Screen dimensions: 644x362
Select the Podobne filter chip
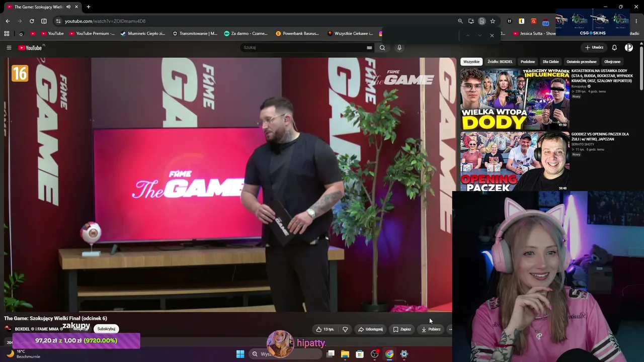tap(528, 62)
